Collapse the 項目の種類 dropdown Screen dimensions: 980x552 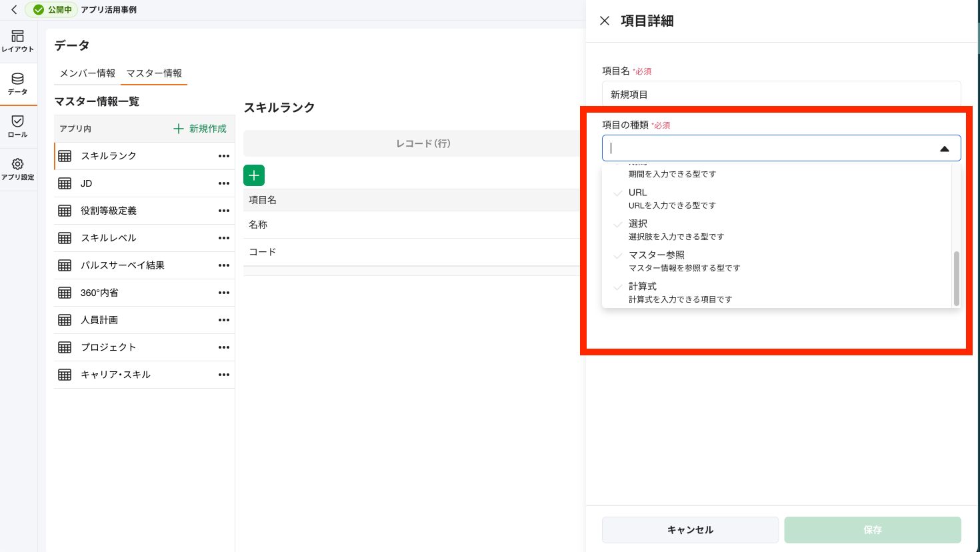[945, 148]
